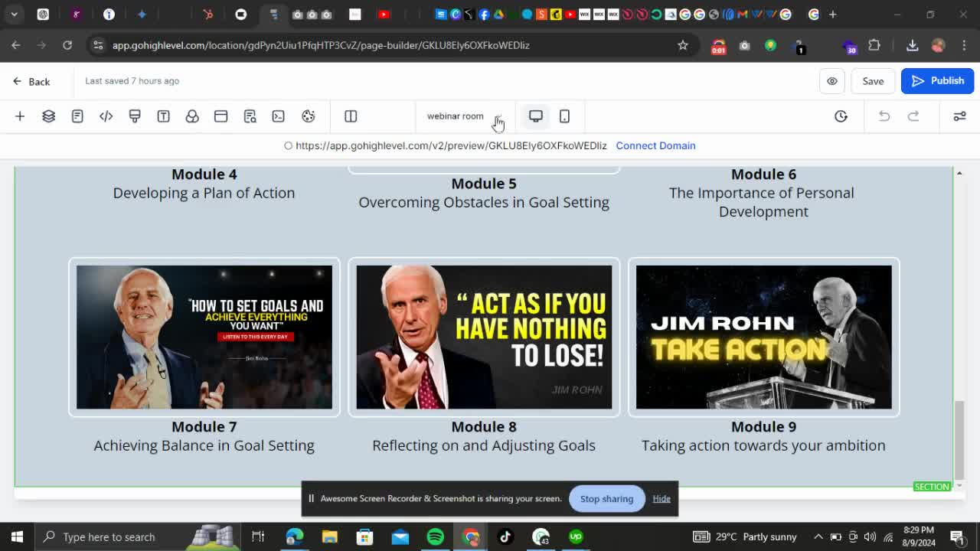Select text Taking action towards your ambition
980x551 pixels.
[x=763, y=445]
